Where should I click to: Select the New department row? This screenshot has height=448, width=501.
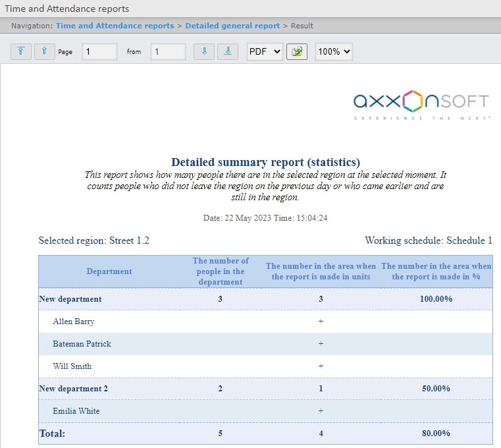click(70, 299)
